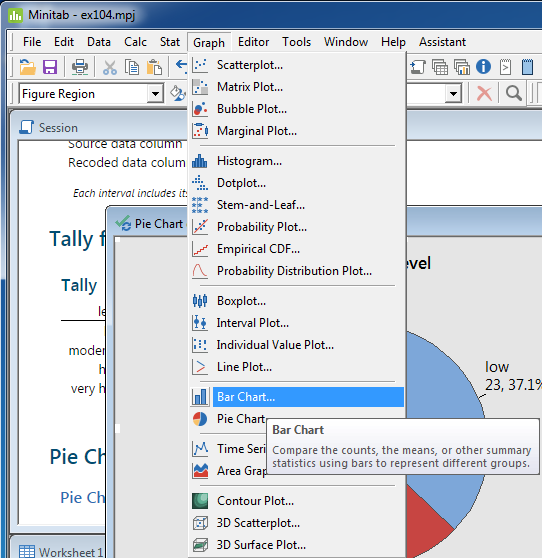
Task: Click the Bubble Plot icon in menu
Action: pos(200,109)
